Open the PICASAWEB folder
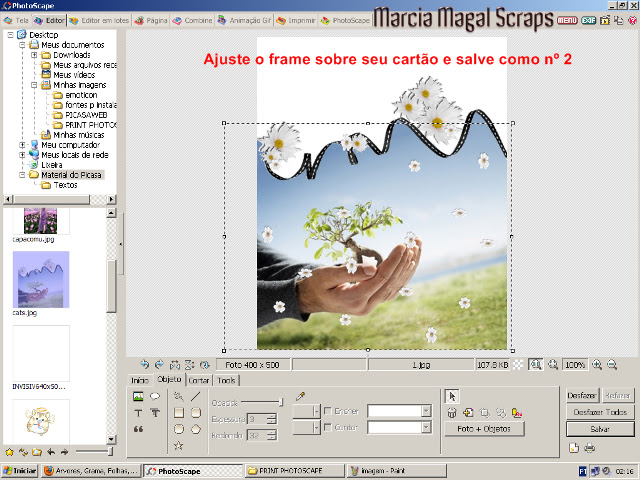This screenshot has height=480, width=640. (86, 115)
